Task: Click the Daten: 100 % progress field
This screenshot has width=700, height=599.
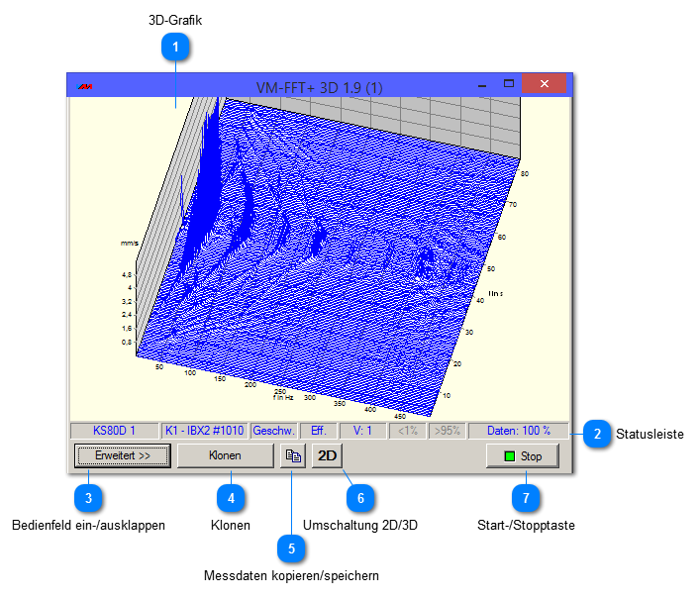Action: click(518, 431)
